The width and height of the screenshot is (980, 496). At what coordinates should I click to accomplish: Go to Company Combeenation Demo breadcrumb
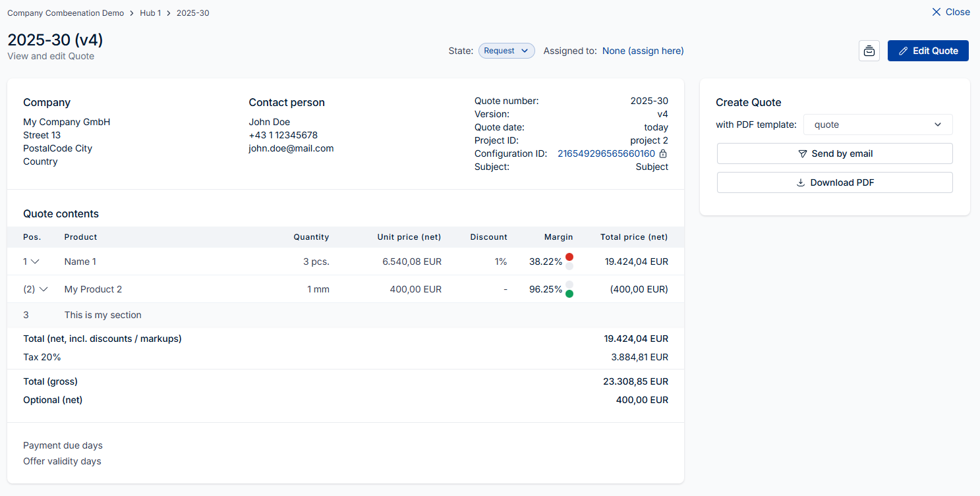click(x=65, y=13)
